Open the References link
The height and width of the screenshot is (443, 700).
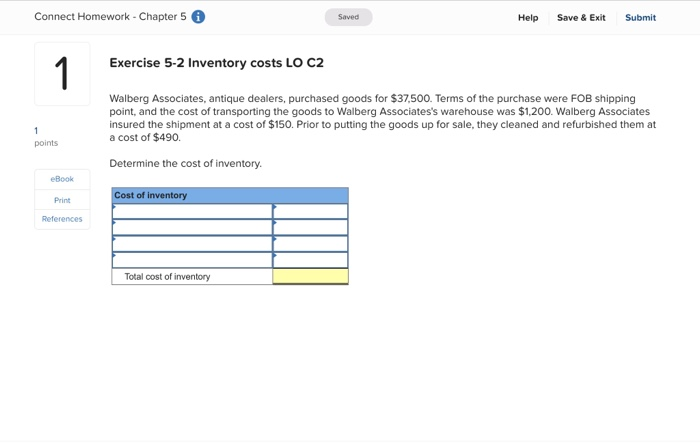pos(62,219)
